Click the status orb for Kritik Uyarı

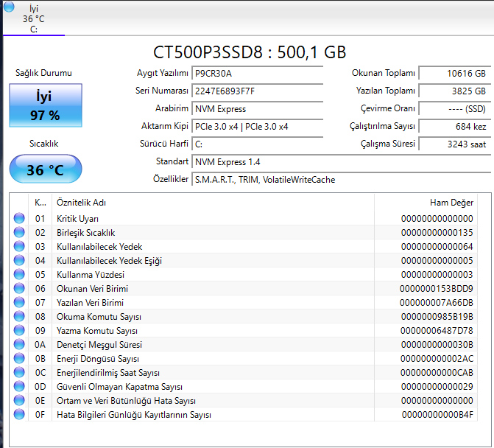point(19,218)
